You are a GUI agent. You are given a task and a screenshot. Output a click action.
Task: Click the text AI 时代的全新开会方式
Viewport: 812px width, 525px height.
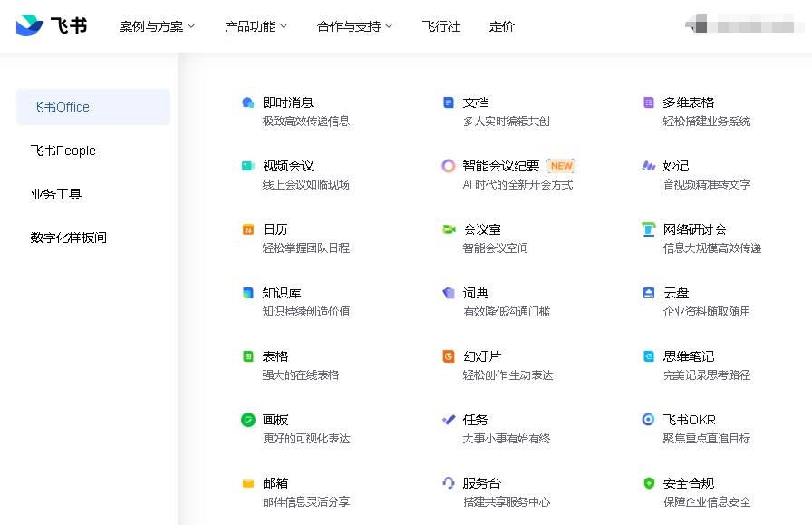pos(517,184)
